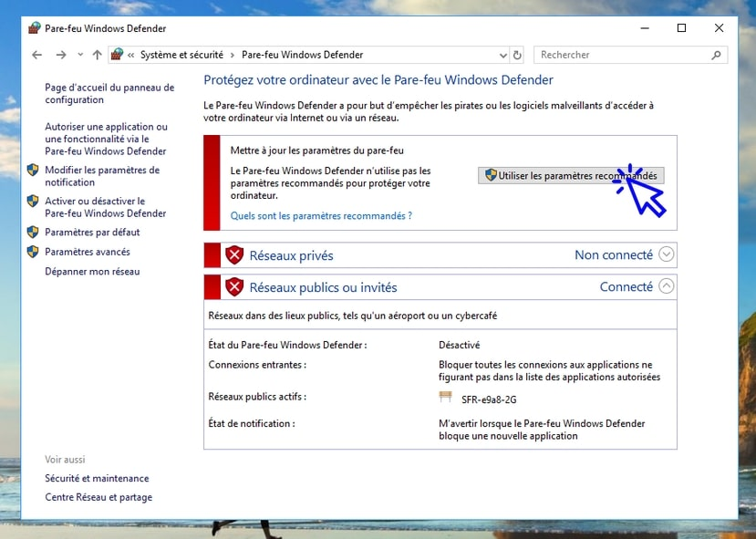Click the magnifier search icon
Screen dimensions: 756x539
717,55
